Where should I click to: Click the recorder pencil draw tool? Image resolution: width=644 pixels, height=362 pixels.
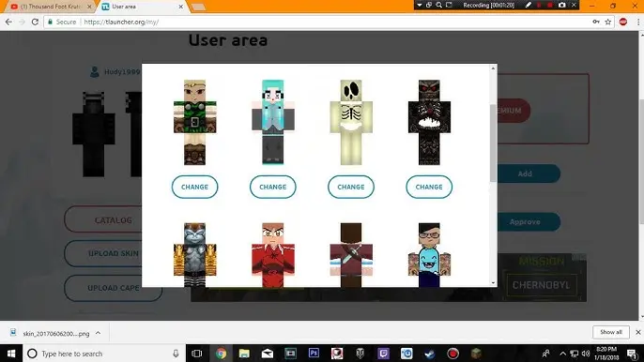[529, 5]
